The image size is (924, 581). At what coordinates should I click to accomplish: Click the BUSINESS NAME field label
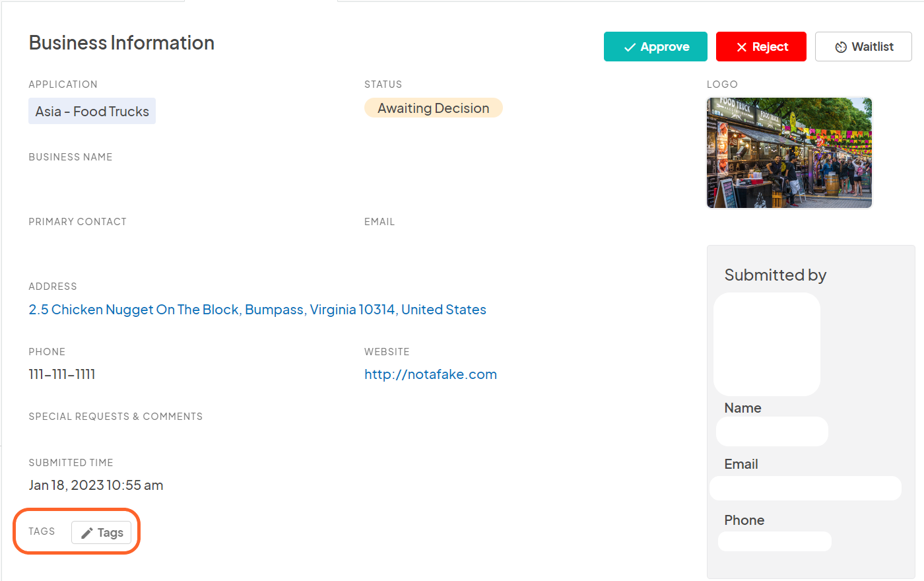pyautogui.click(x=71, y=157)
